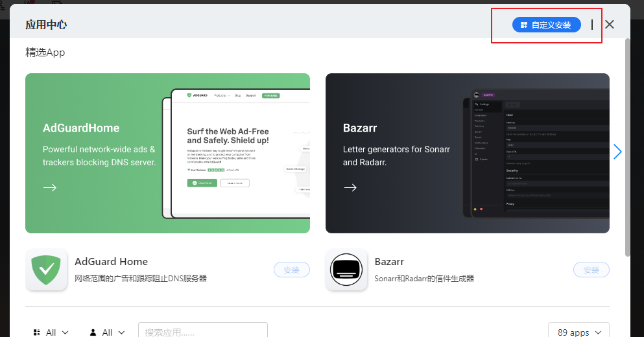
Task: Install Bazarr with 安装 button
Action: pyautogui.click(x=591, y=270)
